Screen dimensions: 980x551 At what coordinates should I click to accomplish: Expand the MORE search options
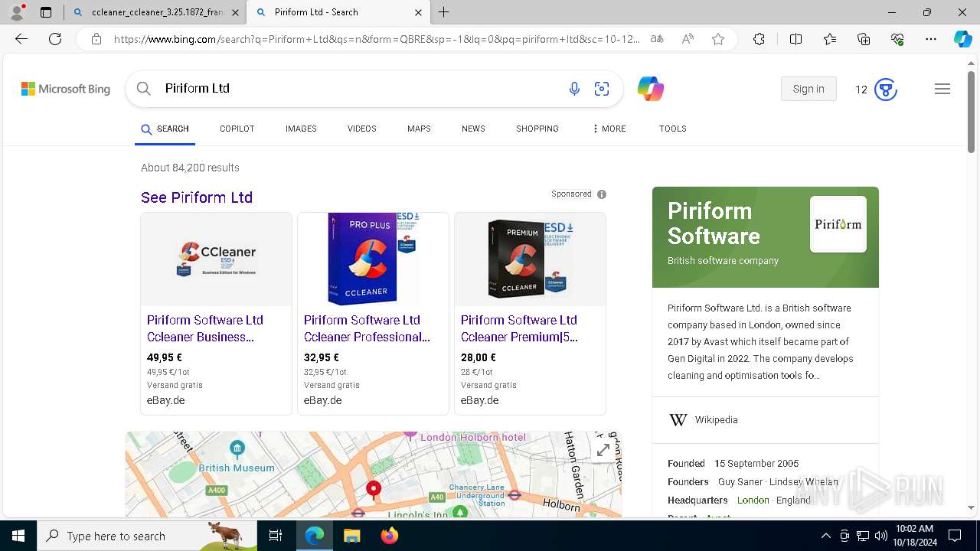pos(609,129)
